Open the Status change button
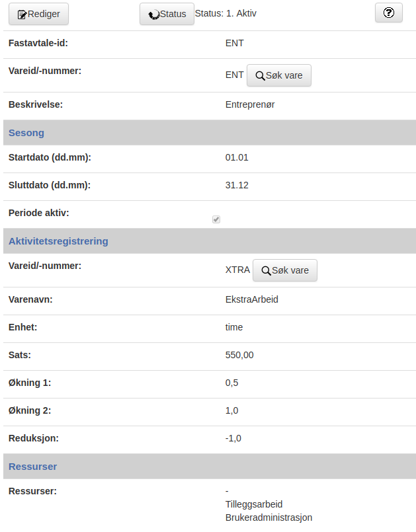 coord(167,14)
